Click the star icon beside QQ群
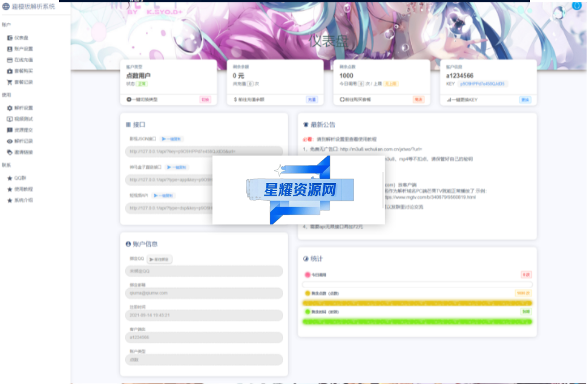Image resolution: width=588 pixels, height=384 pixels. click(10, 178)
